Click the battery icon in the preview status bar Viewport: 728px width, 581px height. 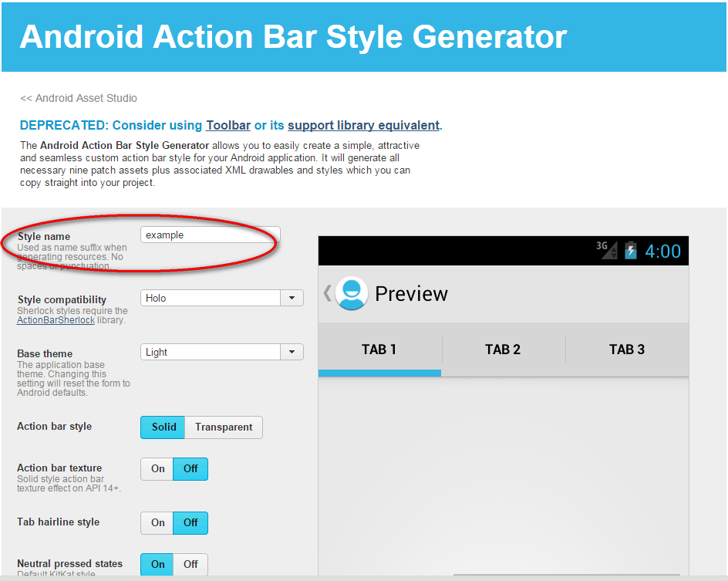pyautogui.click(x=631, y=250)
